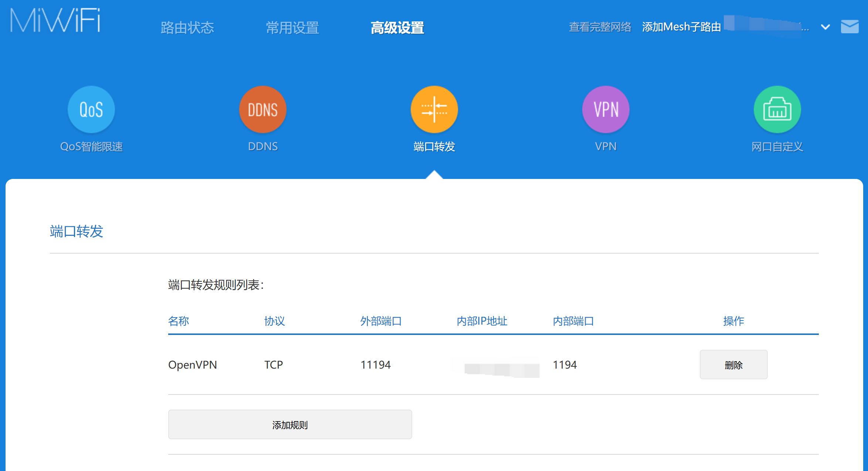Select the external port 11194 value

[x=376, y=365]
